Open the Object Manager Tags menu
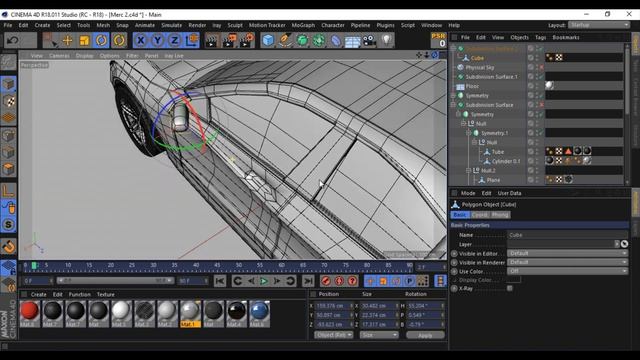The width and height of the screenshot is (640, 360). coord(540,37)
